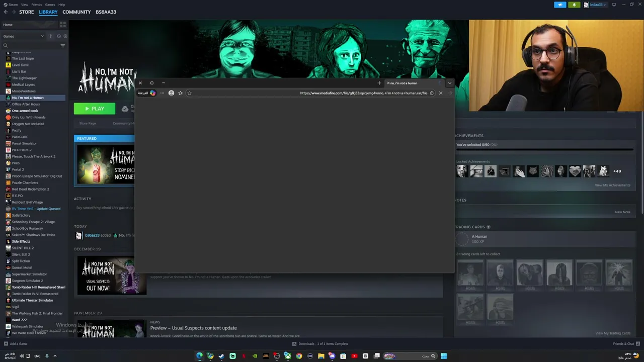
Task: Click the library search field
Action: (30, 46)
